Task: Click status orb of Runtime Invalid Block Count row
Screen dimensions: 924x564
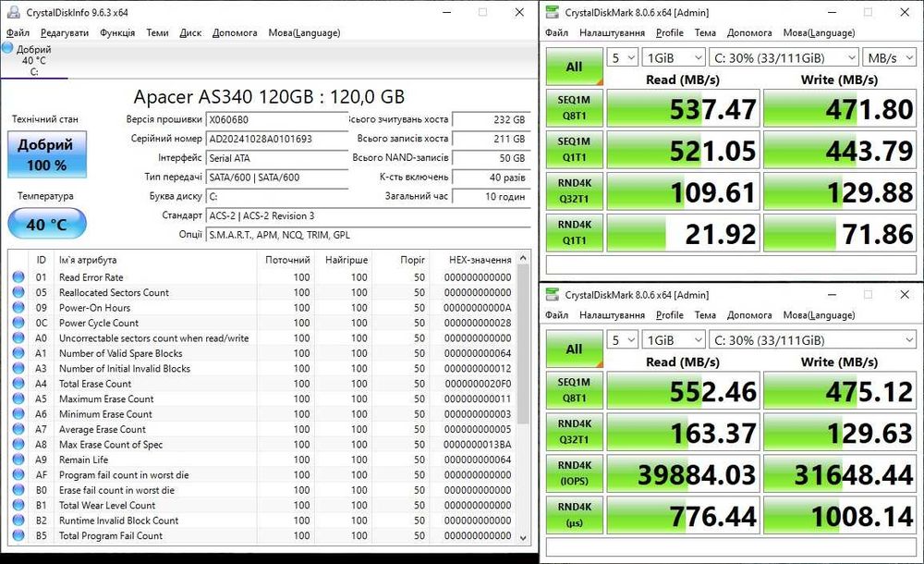Action: (18, 521)
